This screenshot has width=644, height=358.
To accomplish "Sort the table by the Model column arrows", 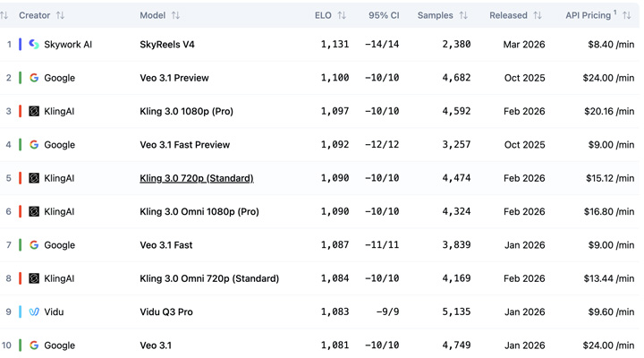I will 175,15.
